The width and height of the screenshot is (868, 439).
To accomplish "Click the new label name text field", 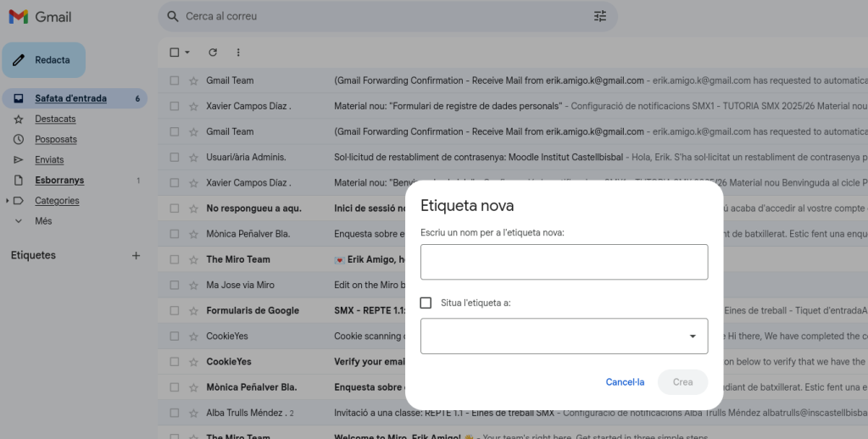I will (x=564, y=262).
